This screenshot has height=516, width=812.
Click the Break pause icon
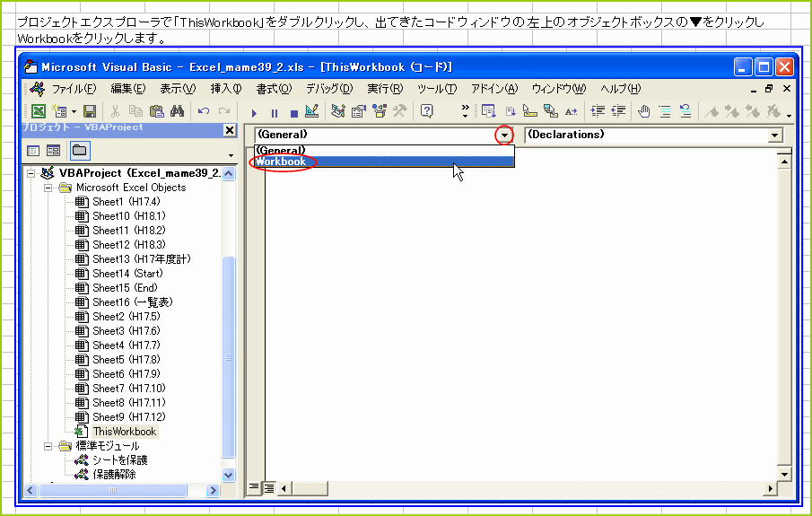click(275, 112)
